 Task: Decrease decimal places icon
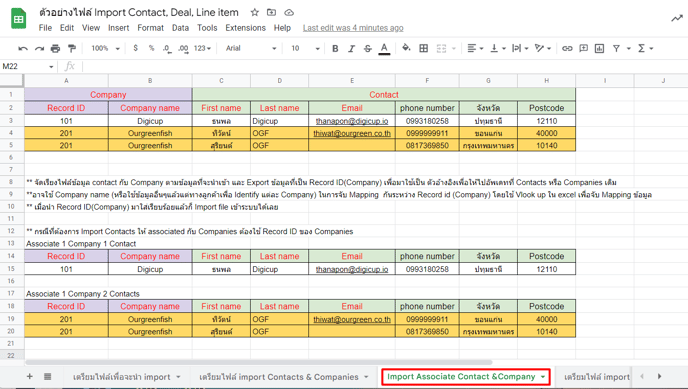click(167, 48)
